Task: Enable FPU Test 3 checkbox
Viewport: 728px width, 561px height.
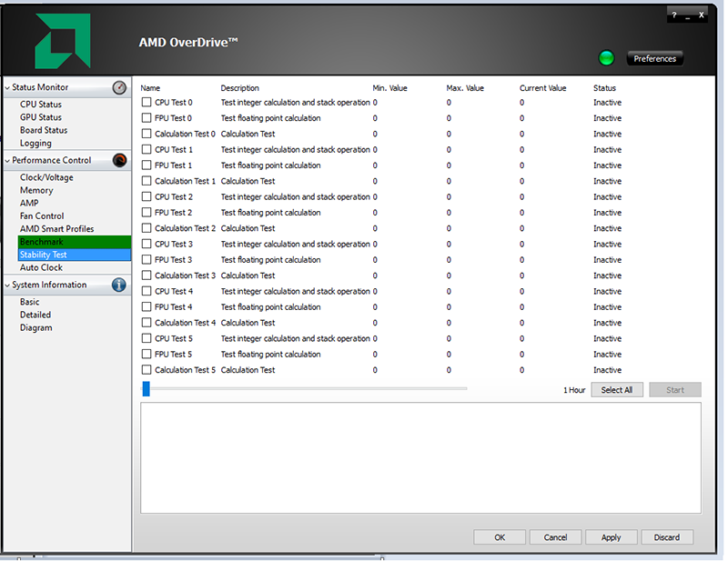Action: coord(147,260)
